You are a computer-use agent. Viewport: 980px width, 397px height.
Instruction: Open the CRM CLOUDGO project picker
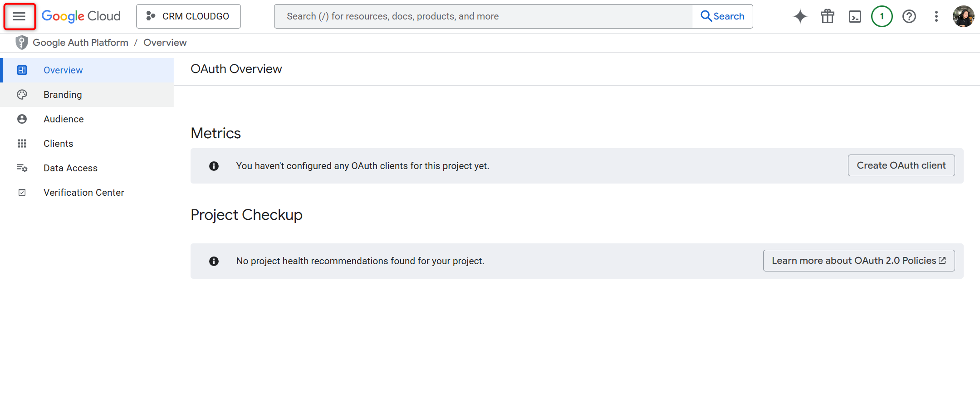click(188, 16)
